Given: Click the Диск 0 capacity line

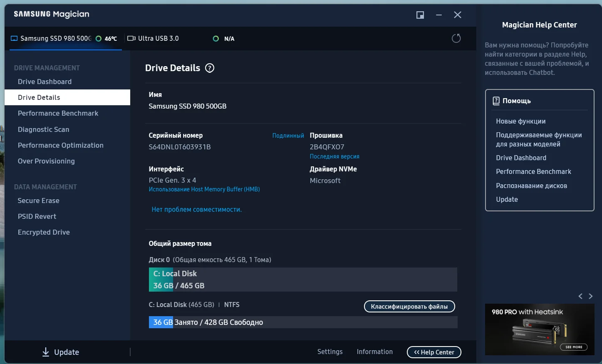Looking at the screenshot, I should [x=210, y=260].
